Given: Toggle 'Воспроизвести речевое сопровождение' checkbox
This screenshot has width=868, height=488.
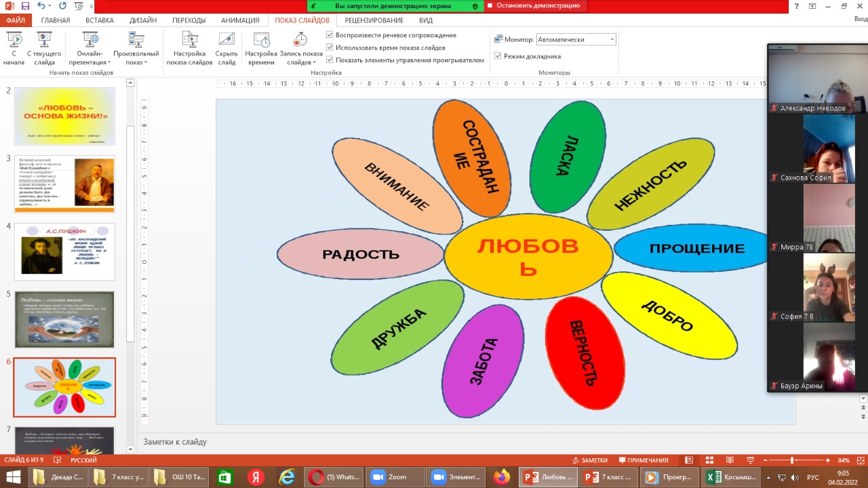Looking at the screenshot, I should click(330, 35).
